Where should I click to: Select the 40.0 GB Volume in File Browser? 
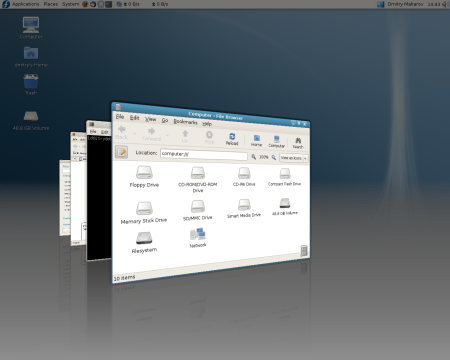285,206
